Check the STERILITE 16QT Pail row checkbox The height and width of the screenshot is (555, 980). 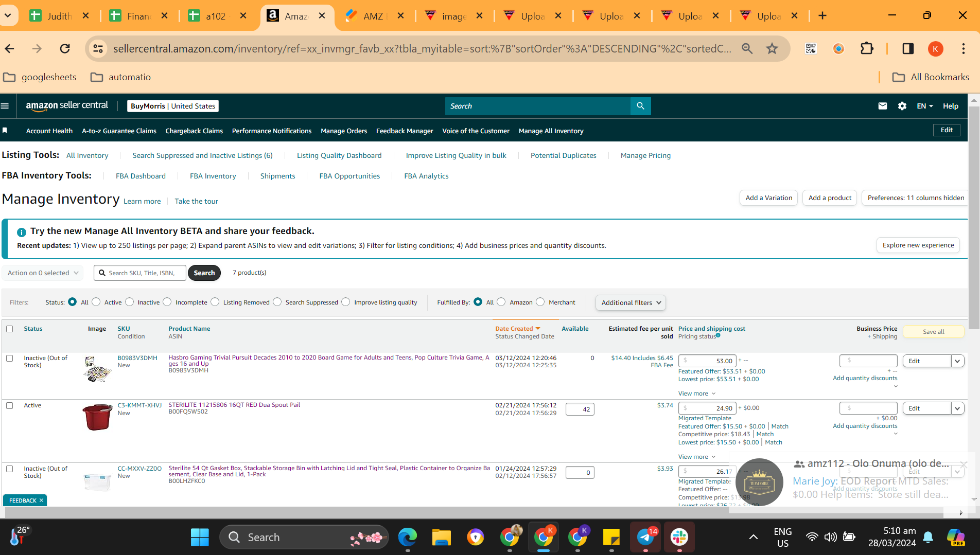pos(10,405)
